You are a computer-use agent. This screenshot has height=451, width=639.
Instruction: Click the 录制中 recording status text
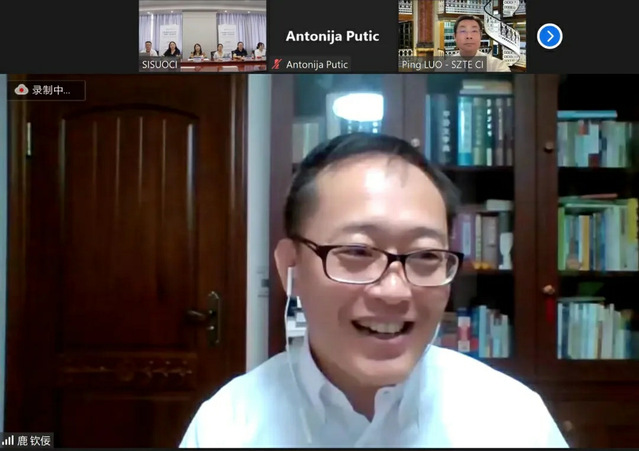(x=52, y=90)
